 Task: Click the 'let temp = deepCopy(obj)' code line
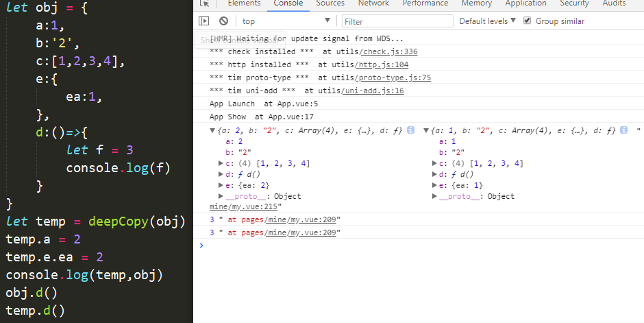pyautogui.click(x=96, y=222)
